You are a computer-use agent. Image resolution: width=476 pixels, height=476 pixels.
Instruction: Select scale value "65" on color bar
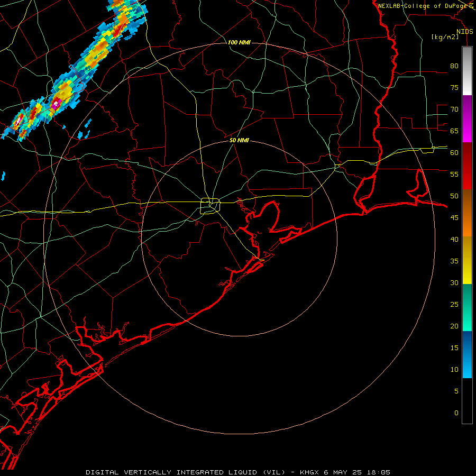click(454, 131)
